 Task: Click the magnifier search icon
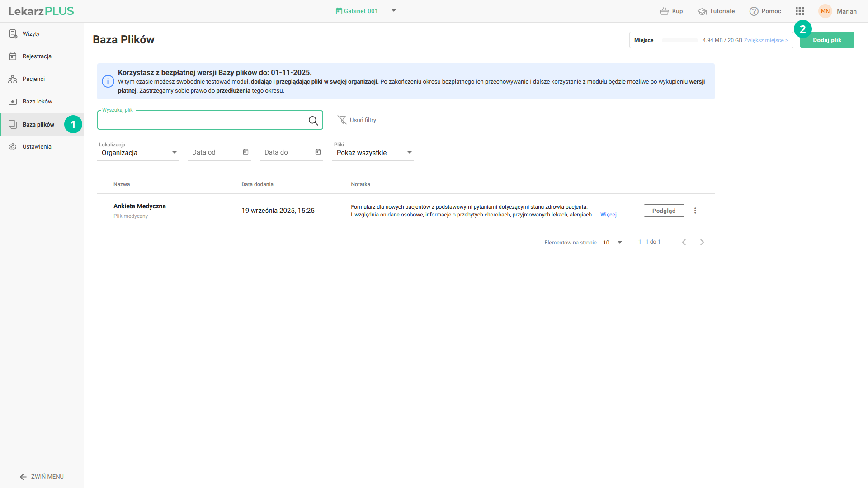pyautogui.click(x=313, y=121)
